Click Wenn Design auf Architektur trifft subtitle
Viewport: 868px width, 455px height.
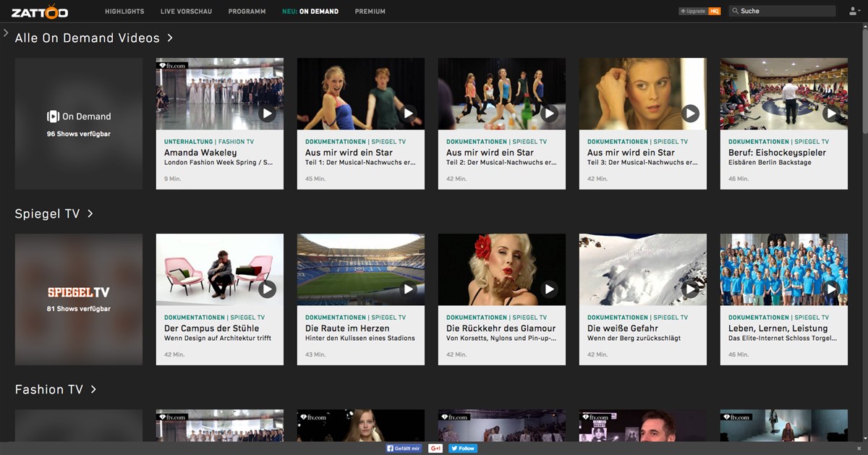(x=218, y=339)
